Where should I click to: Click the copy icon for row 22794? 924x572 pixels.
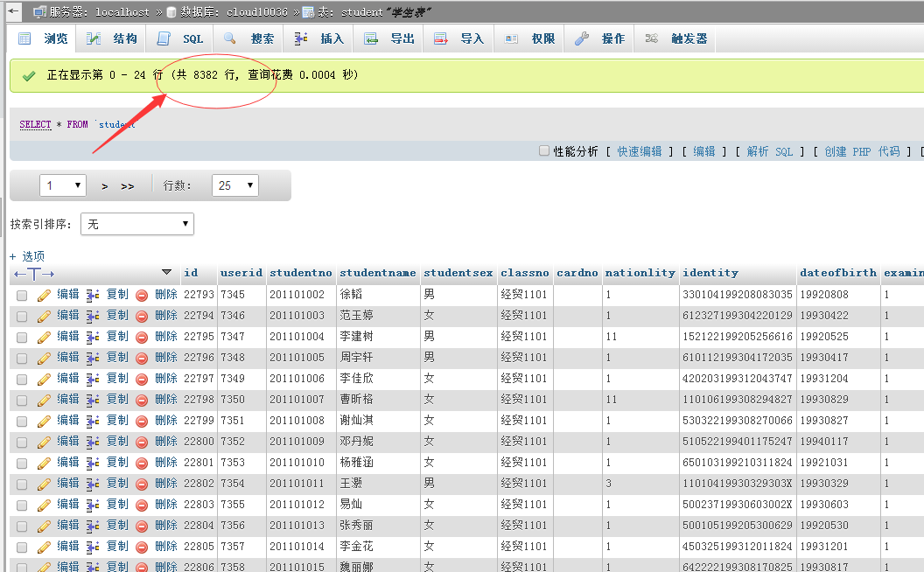93,317
